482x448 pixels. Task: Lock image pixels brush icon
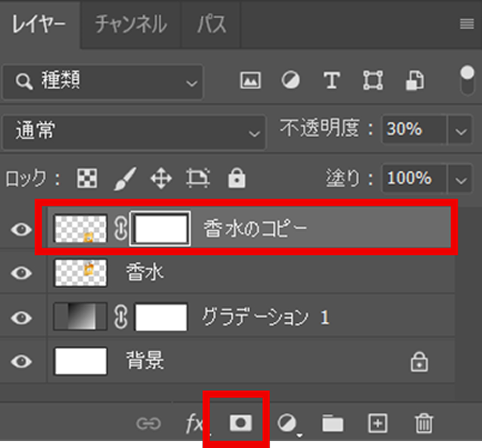point(125,179)
